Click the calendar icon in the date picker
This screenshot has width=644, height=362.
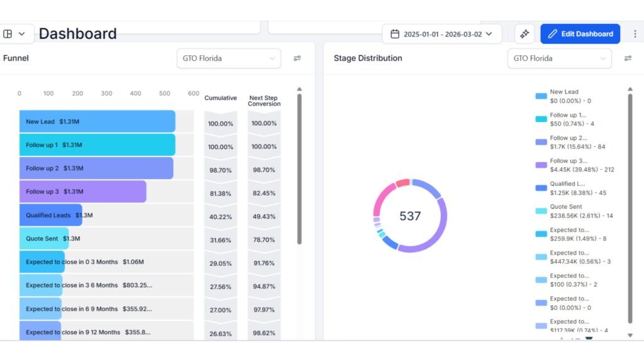(x=394, y=33)
